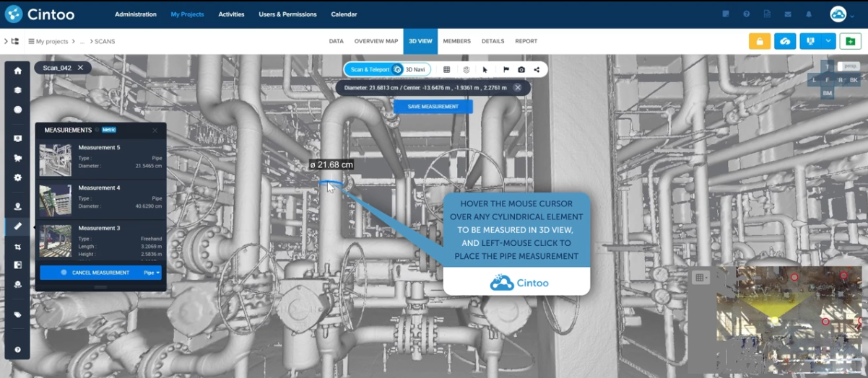Click the green add folder button
The width and height of the screenshot is (868, 378).
[x=851, y=42]
